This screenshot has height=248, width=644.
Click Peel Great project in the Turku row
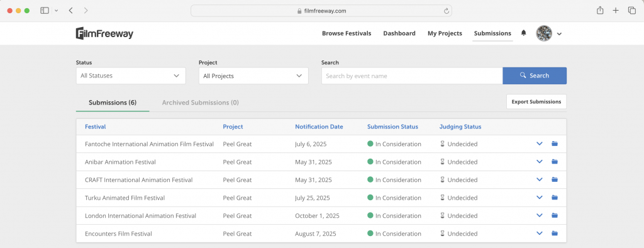pyautogui.click(x=237, y=198)
